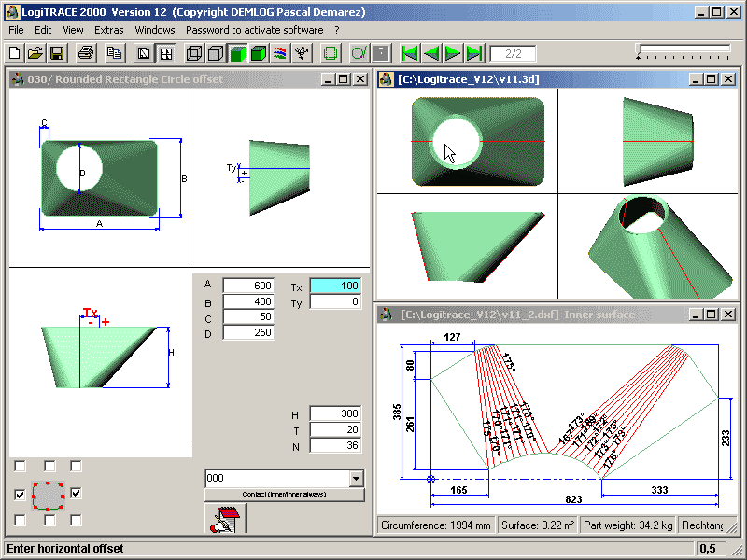
Task: Open the Extras menu
Action: pos(108,30)
